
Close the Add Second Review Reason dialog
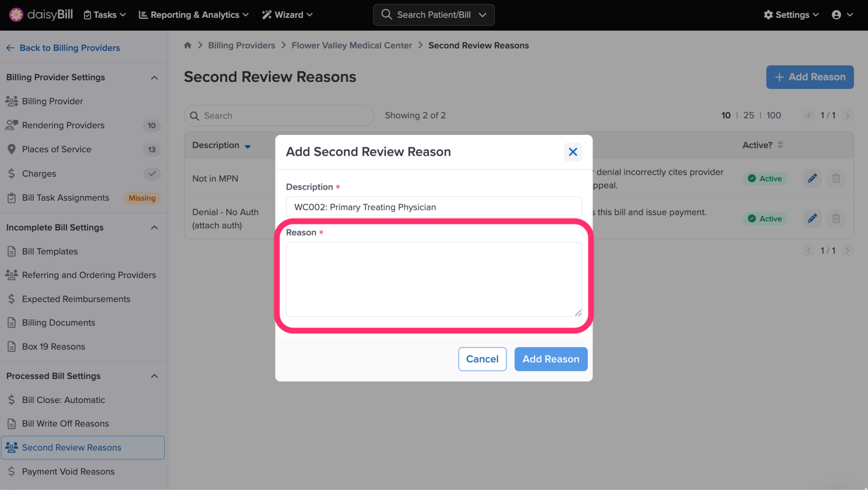point(573,152)
